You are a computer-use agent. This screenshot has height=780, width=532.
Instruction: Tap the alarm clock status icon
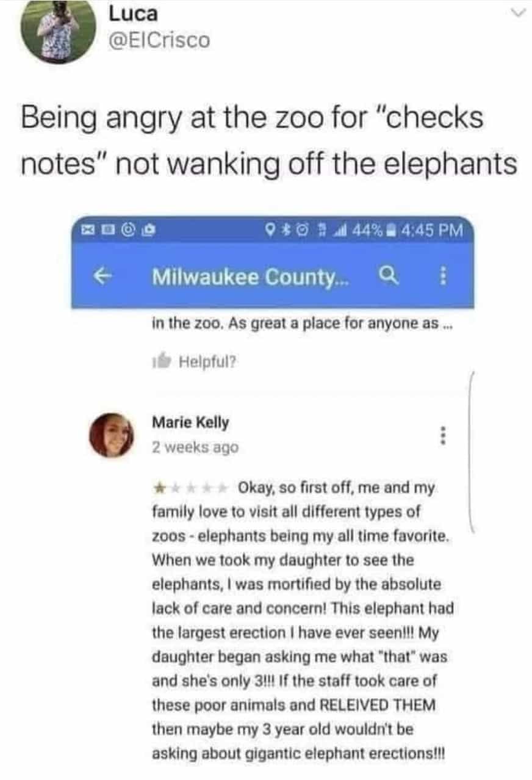[301, 231]
